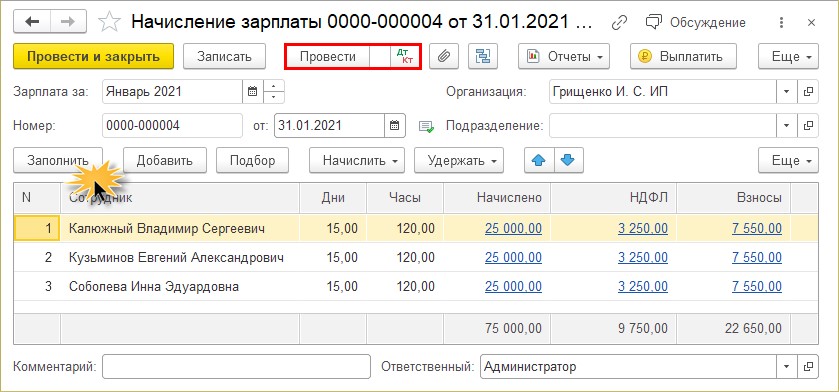Image resolution: width=839 pixels, height=392 pixels.
Task: Click the Взносы column header
Action: (734, 198)
